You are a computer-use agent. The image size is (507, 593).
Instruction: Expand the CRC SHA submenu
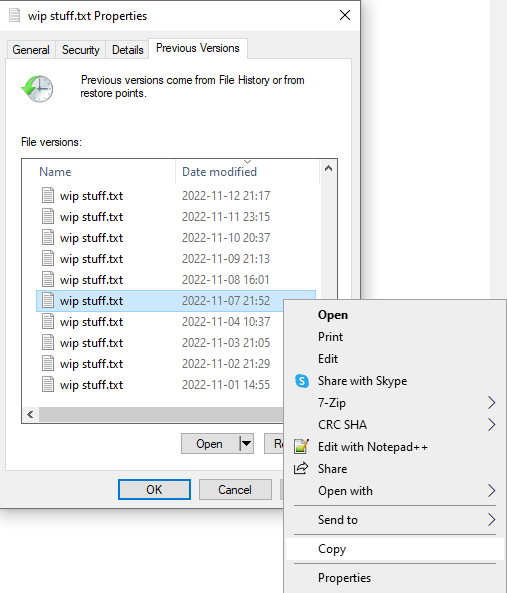pyautogui.click(x=395, y=424)
